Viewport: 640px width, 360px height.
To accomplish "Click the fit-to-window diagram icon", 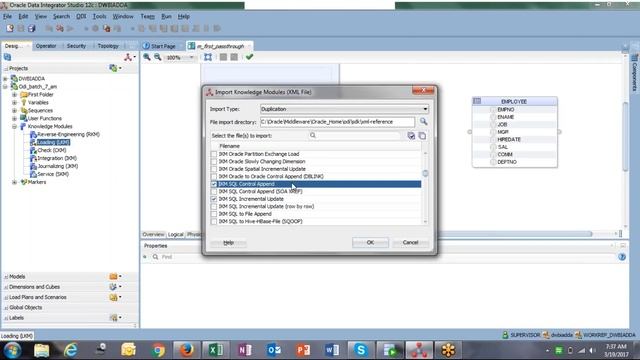I will tap(208, 57).
